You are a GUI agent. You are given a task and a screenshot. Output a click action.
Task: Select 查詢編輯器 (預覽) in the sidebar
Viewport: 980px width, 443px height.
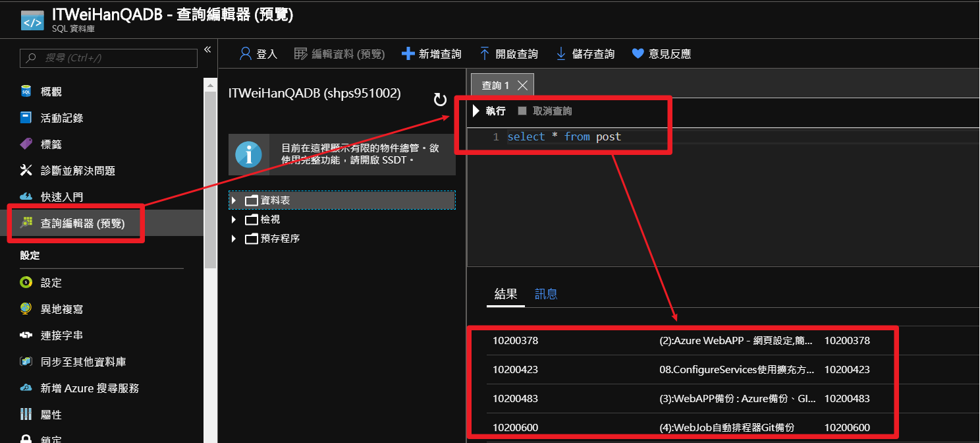click(82, 223)
